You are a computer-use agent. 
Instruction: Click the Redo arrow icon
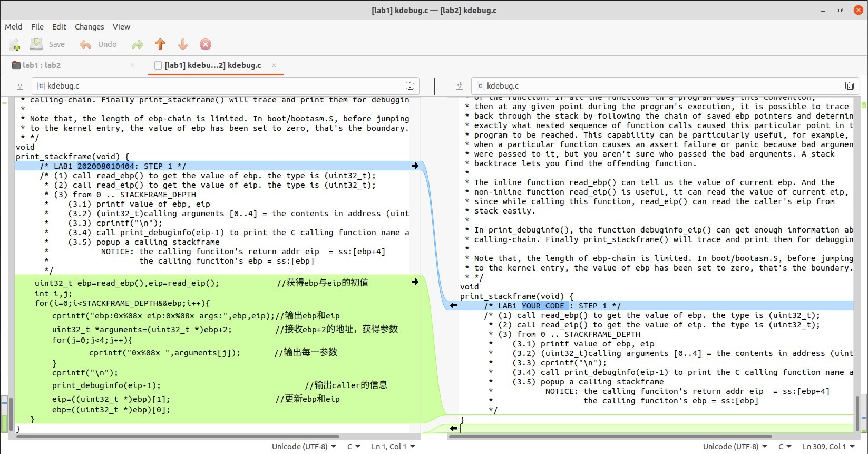pos(138,44)
